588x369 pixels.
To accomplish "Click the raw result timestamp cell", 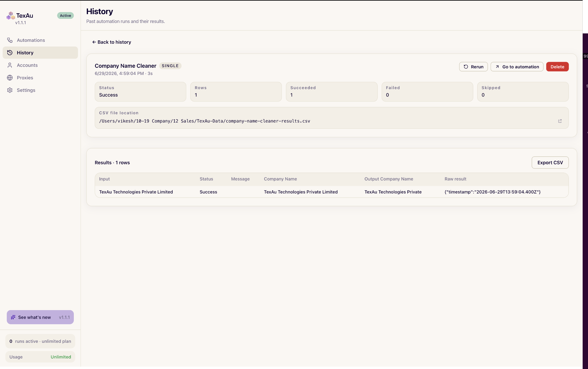I will coord(492,192).
